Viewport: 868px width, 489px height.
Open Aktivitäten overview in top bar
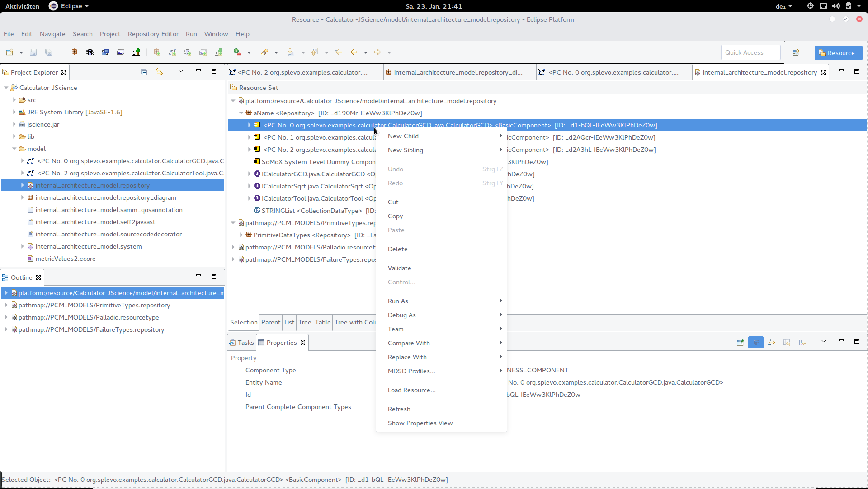coord(22,6)
